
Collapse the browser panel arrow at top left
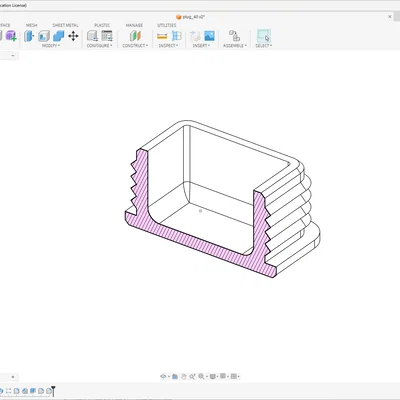[x=13, y=55]
